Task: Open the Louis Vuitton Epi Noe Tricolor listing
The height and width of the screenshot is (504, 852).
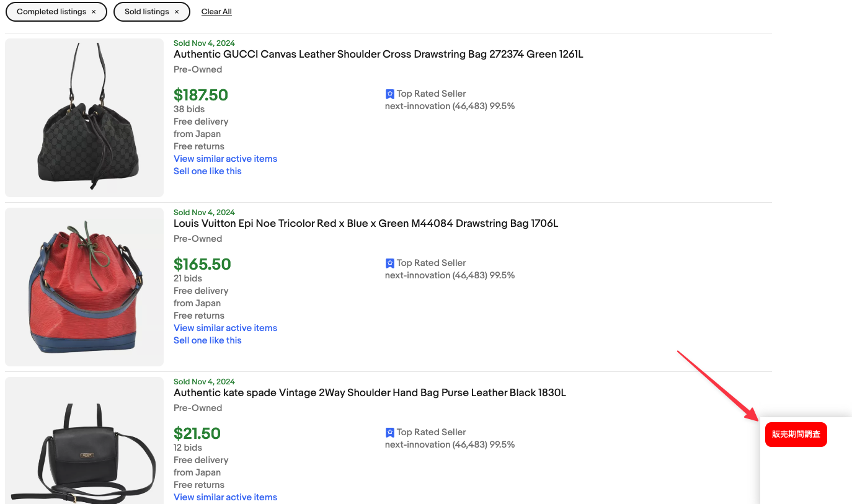Action: coord(366,224)
